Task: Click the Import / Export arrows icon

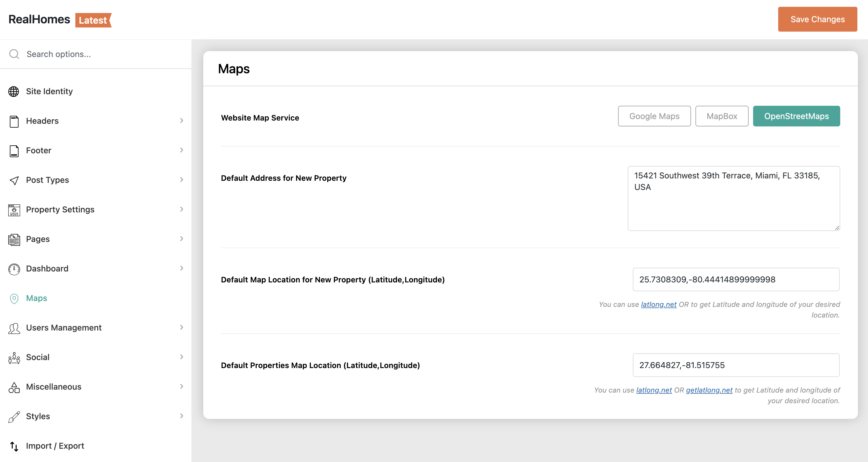Action: coord(14,446)
